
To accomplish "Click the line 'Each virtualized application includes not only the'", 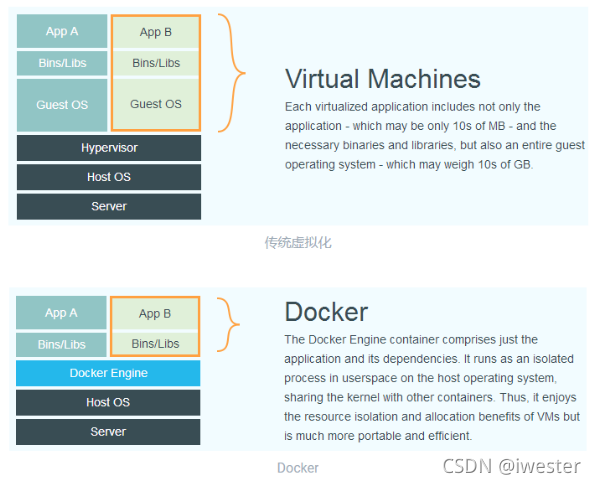I will (412, 107).
